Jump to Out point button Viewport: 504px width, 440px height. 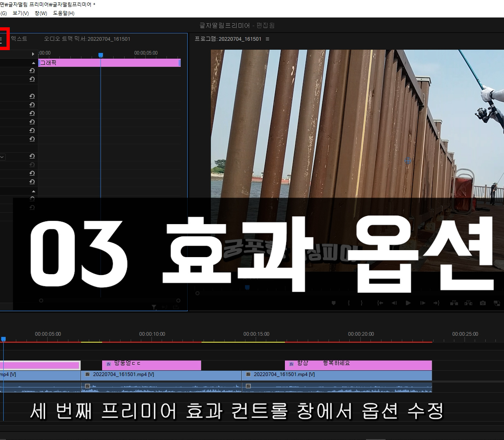[437, 303]
